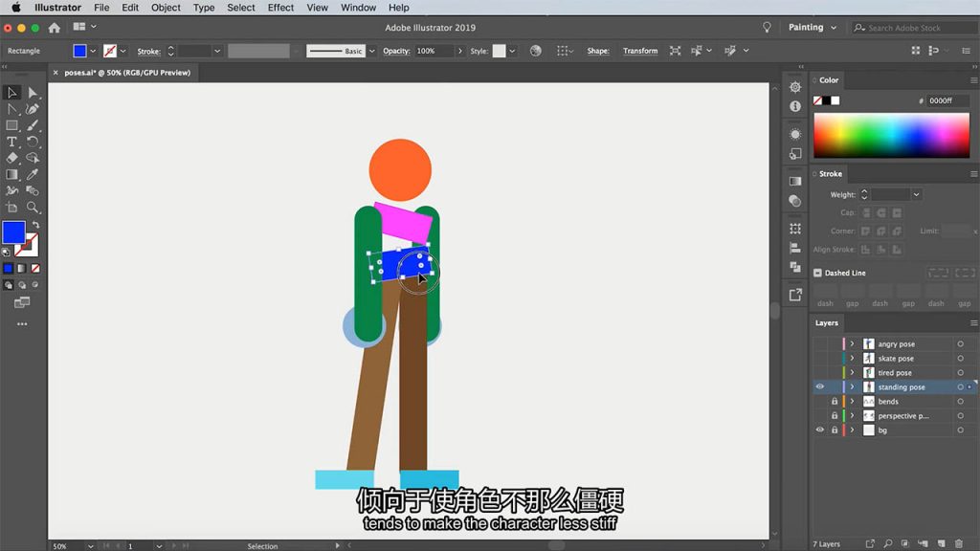Click the Opacity label link
980x551 pixels.
(396, 51)
